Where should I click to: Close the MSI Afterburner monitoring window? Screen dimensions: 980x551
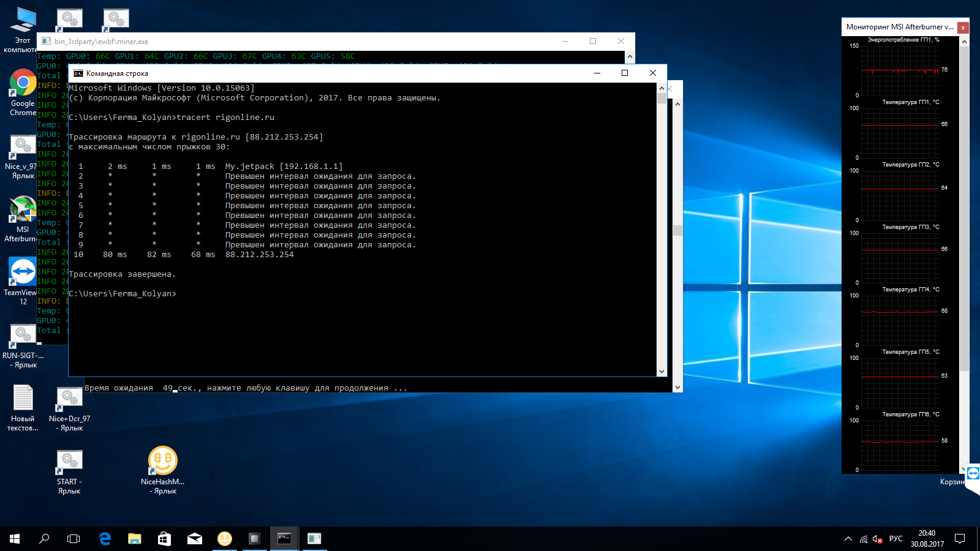tap(963, 28)
